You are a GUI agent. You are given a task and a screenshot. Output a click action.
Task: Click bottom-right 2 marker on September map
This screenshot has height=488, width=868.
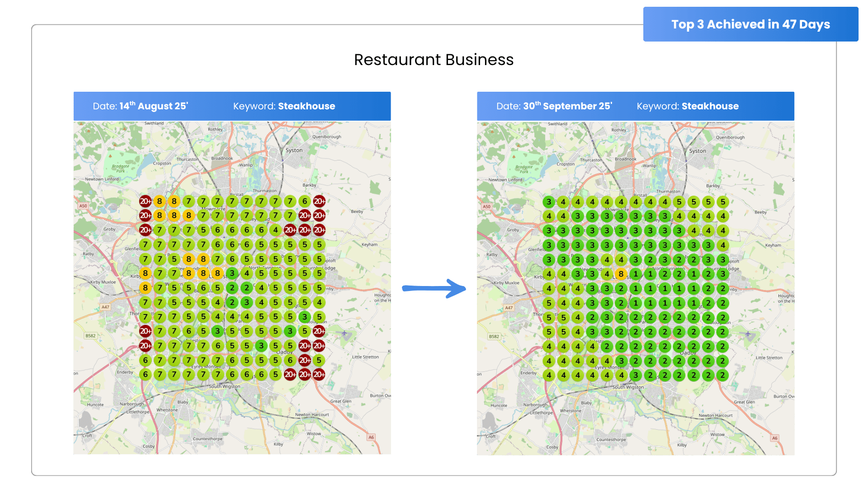(x=723, y=375)
